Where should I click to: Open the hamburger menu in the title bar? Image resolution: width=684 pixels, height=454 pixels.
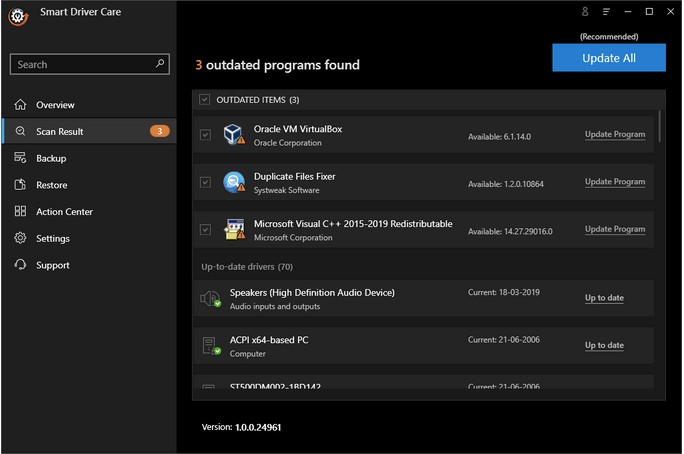[606, 12]
